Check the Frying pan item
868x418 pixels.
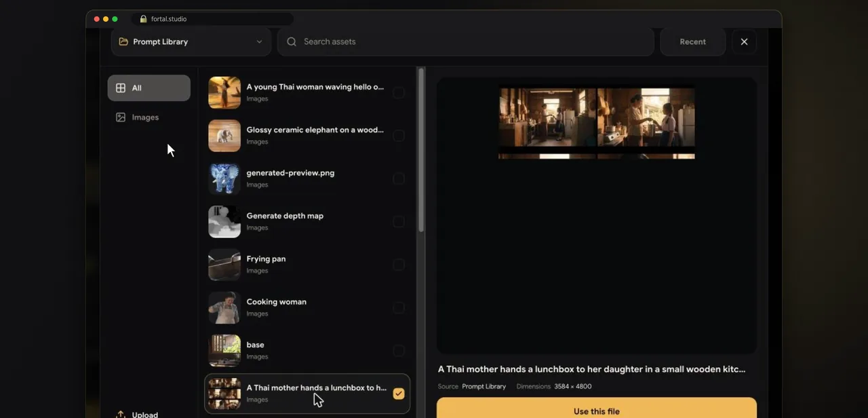[x=399, y=265]
